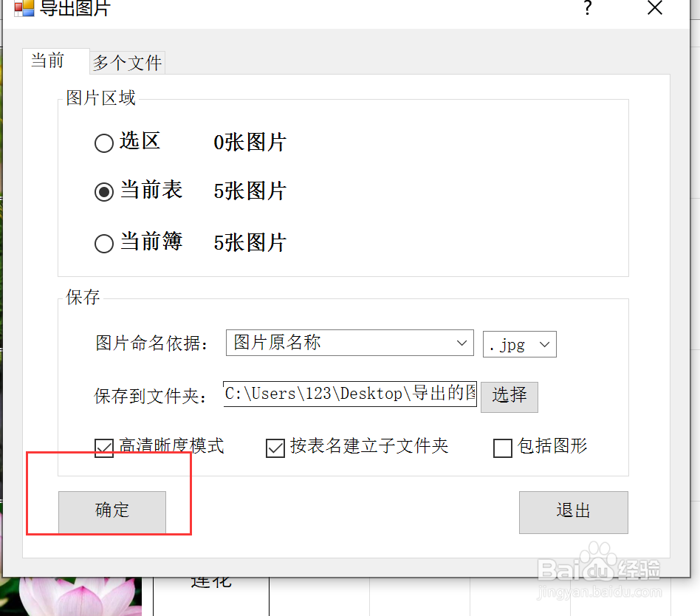The height and width of the screenshot is (616, 700).
Task: Close the 导出图片 dialog
Action: pyautogui.click(x=655, y=7)
